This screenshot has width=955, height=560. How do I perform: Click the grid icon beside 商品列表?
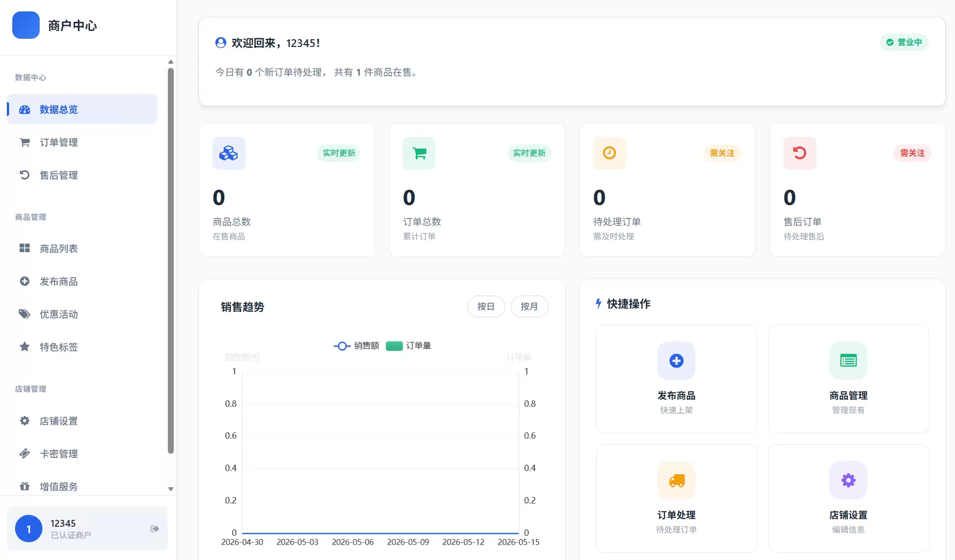(25, 248)
